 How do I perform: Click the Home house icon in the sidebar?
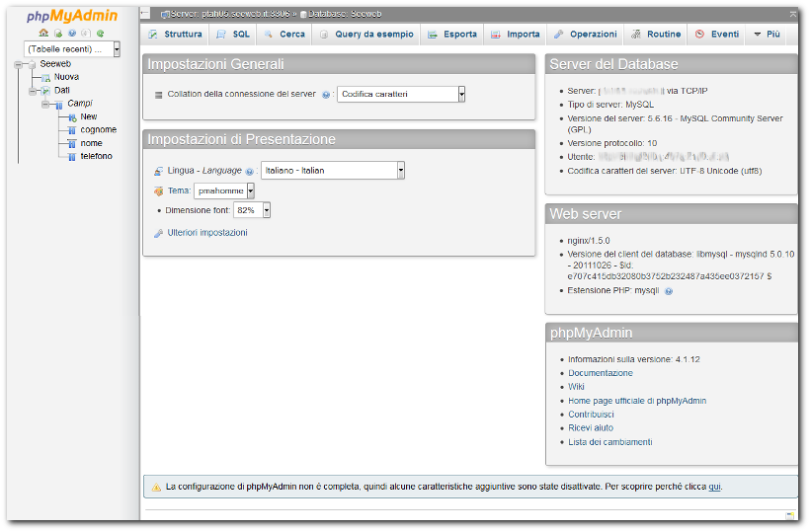pos(43,33)
